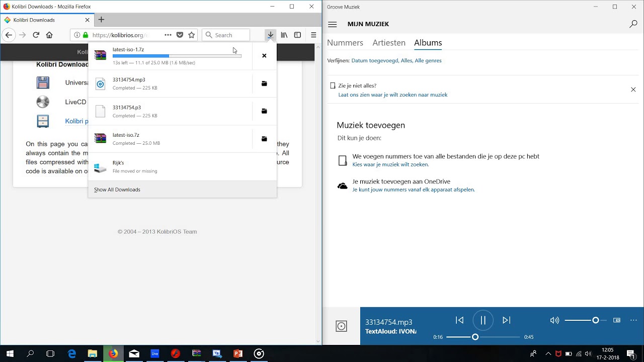Open File Explorer from taskbar
This screenshot has width=644, height=362.
(x=93, y=354)
